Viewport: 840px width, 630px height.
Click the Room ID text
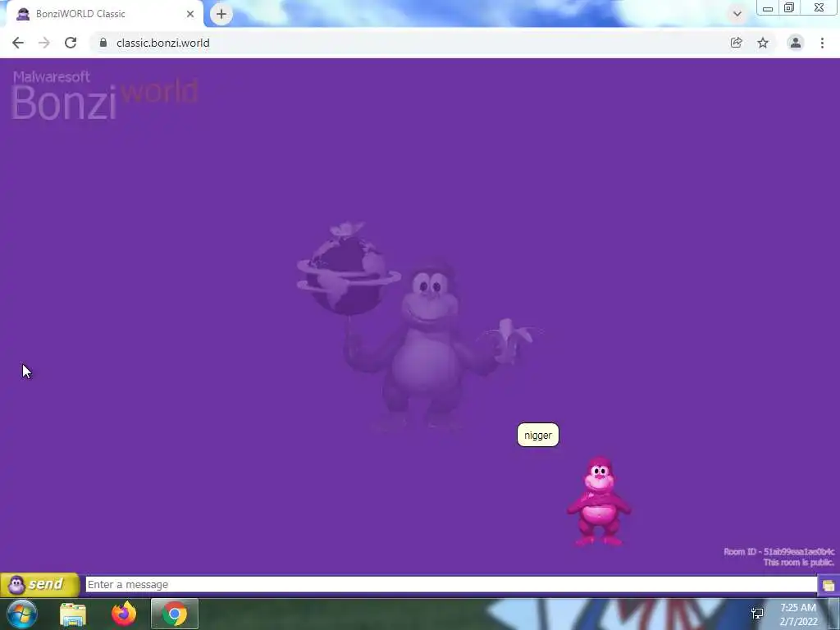[x=779, y=552]
